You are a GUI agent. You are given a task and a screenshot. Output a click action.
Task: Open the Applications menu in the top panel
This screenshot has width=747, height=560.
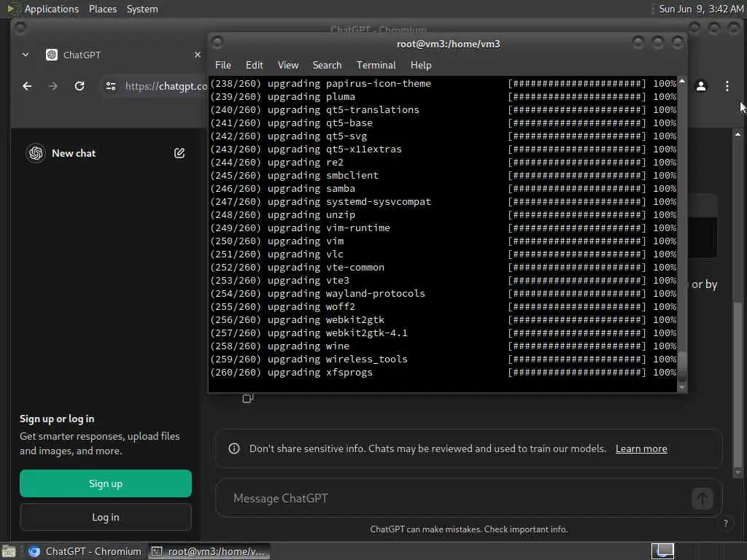pyautogui.click(x=52, y=9)
